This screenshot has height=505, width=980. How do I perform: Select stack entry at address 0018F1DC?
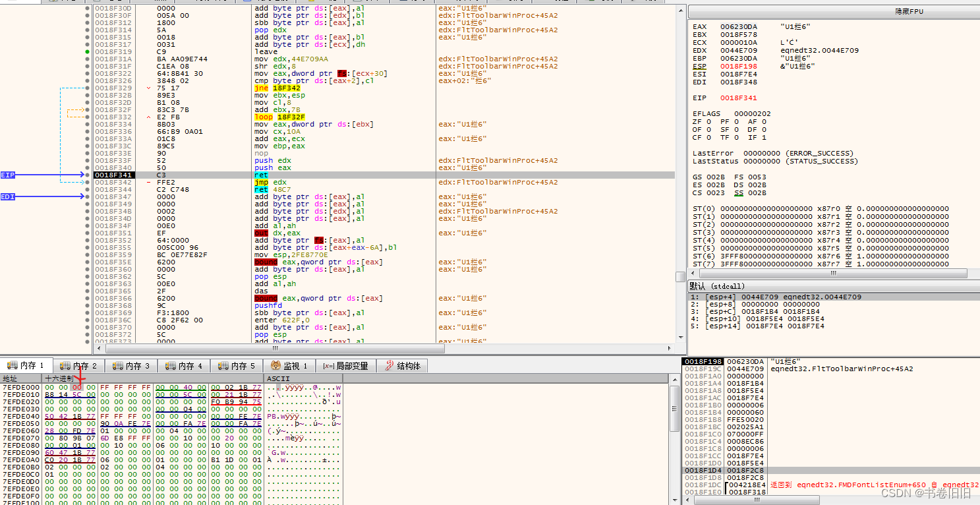(830, 485)
